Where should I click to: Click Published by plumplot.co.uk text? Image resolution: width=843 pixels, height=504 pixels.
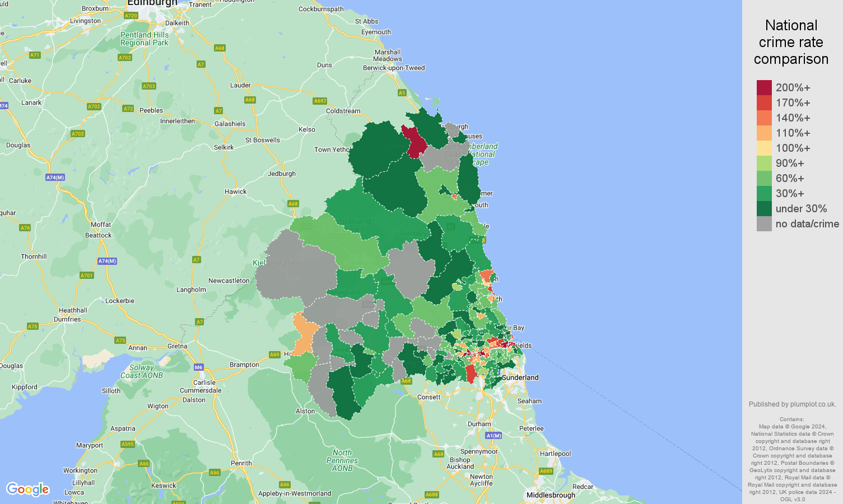click(793, 404)
